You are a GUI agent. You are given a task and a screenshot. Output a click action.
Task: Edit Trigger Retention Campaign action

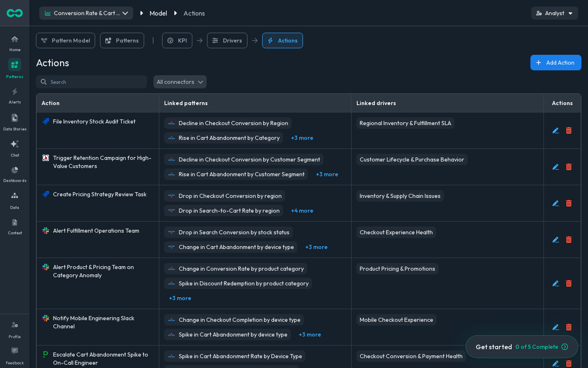[556, 167]
